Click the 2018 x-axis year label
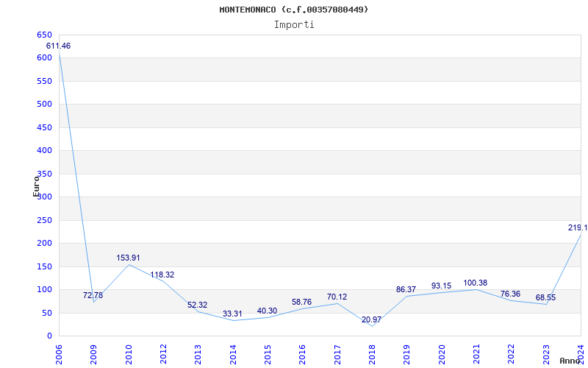 tap(372, 354)
